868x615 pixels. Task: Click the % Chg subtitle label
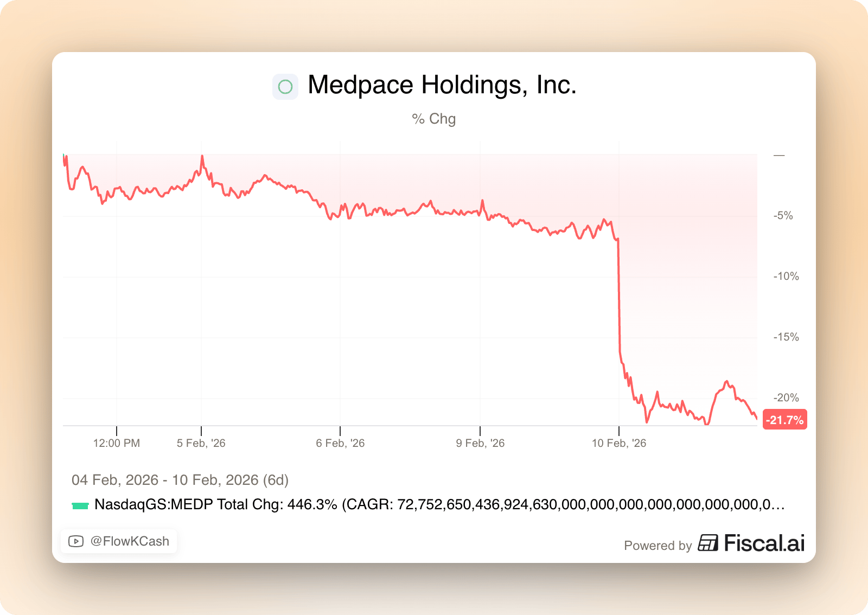[x=433, y=119]
